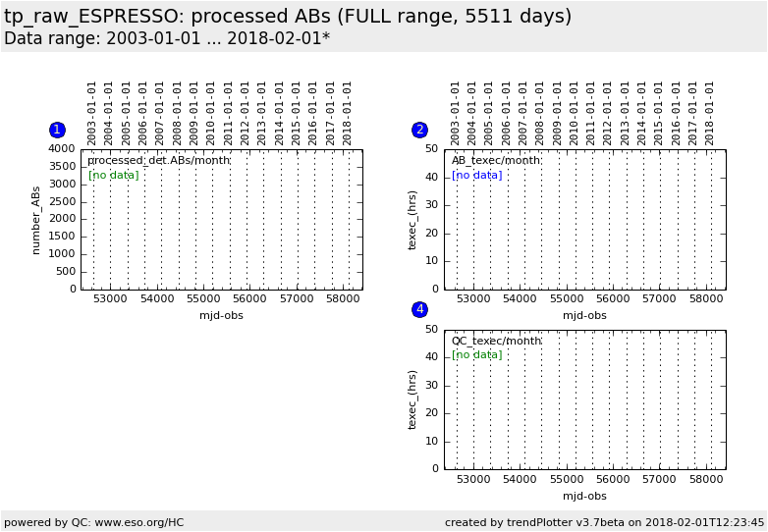768x532 pixels.
Task: Click the blue [no data] label in AB_texec plot
Action: pyautogui.click(x=477, y=175)
